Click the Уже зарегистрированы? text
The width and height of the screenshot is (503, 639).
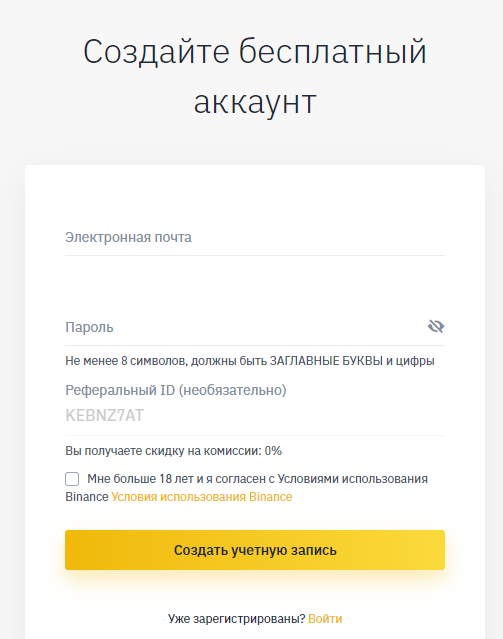pyautogui.click(x=236, y=619)
